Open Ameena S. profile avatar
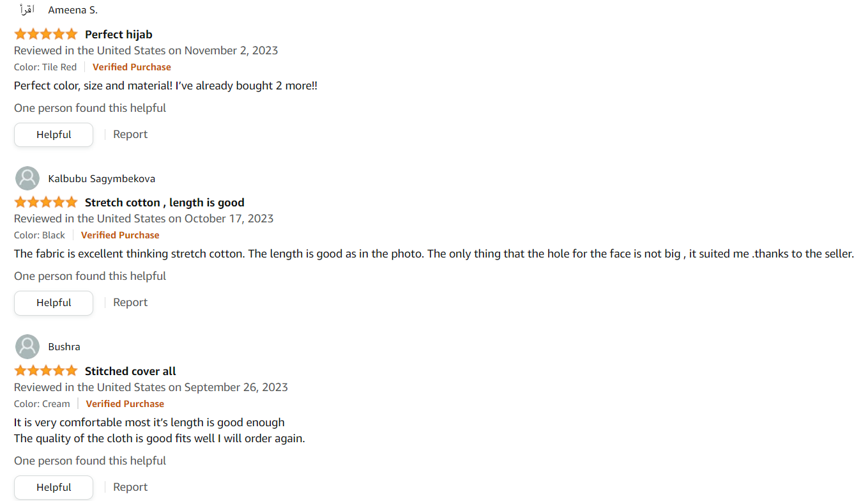Viewport: 868px width, 501px height. click(27, 10)
